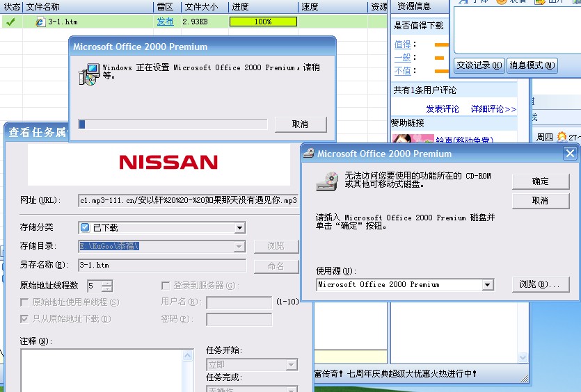Image resolution: width=581 pixels, height=392 pixels.
Task: Open the 发布 link for 3-1.htm
Action: click(x=166, y=22)
